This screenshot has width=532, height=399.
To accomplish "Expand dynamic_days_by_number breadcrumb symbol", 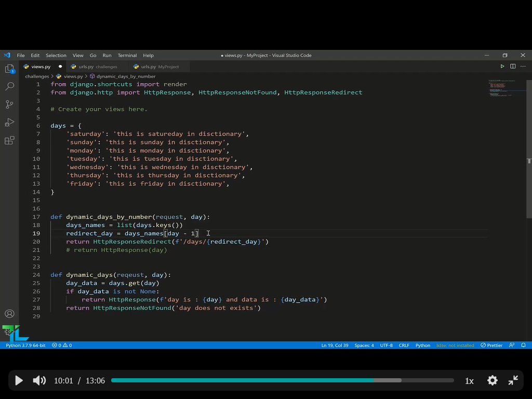I will [x=126, y=76].
